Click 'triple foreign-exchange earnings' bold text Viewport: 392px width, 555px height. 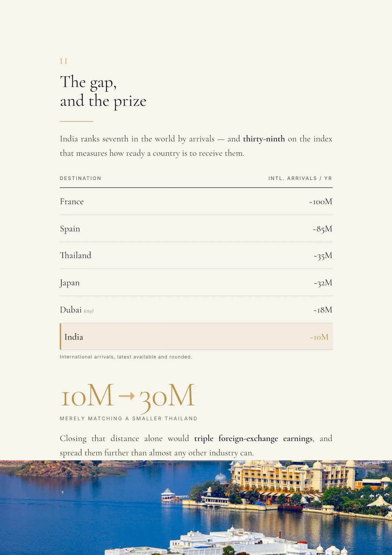pos(253,438)
